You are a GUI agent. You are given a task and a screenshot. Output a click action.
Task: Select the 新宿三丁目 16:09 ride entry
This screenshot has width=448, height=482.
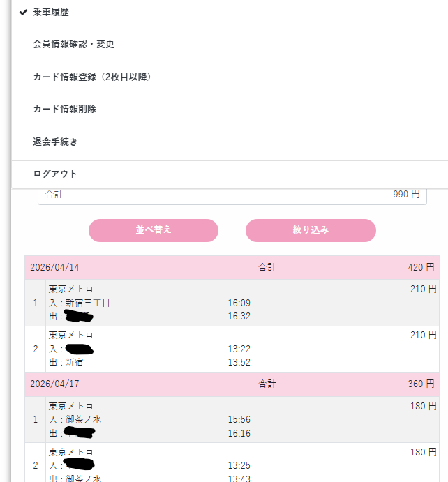click(149, 303)
